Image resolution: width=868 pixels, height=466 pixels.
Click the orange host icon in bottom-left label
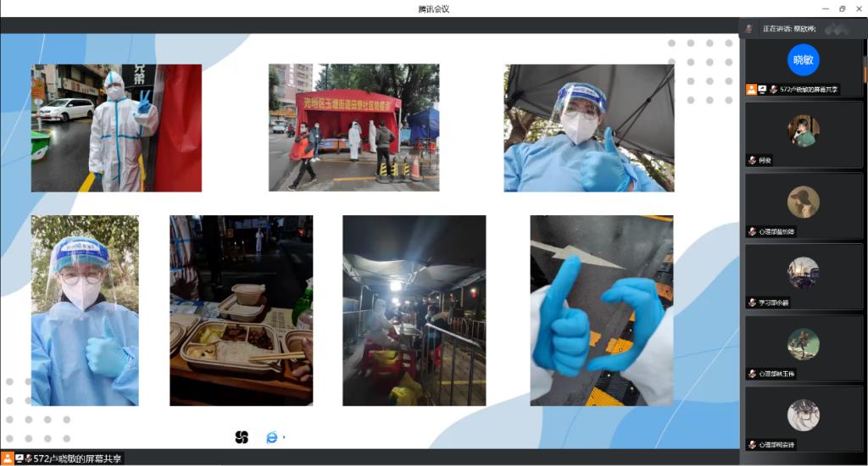pyautogui.click(x=8, y=458)
